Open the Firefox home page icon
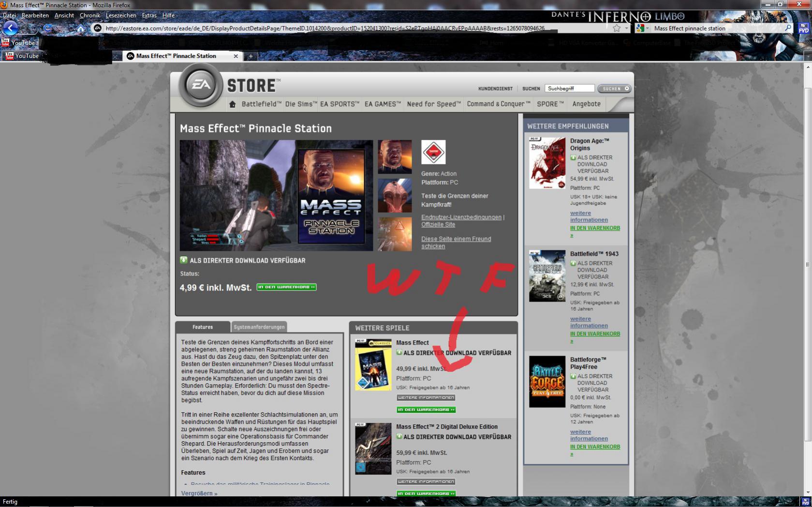This screenshot has width=812, height=507. 81,29
